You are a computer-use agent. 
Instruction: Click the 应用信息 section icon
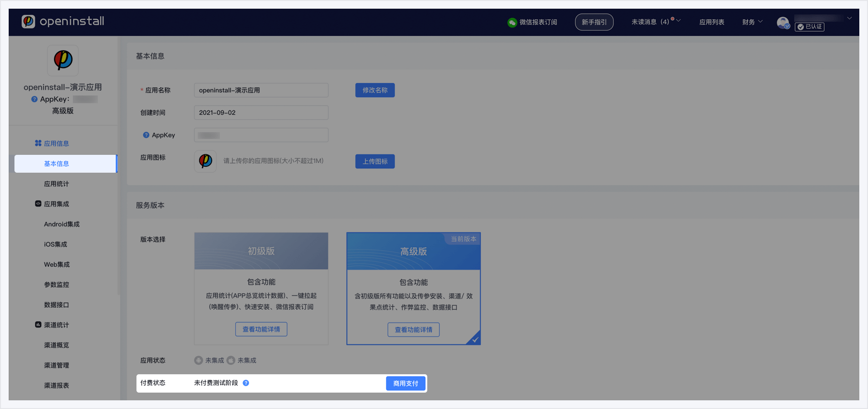click(x=38, y=143)
